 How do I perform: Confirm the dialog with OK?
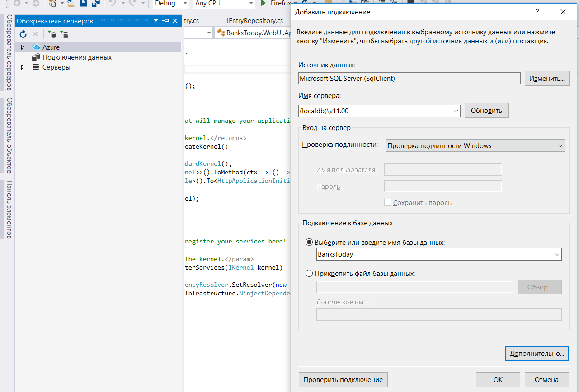point(498,380)
